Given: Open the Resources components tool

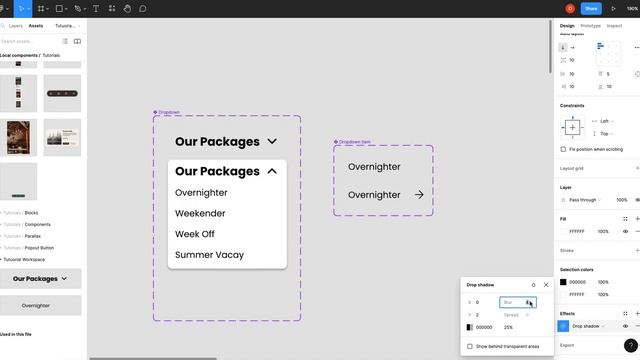Looking at the screenshot, I should (x=112, y=9).
